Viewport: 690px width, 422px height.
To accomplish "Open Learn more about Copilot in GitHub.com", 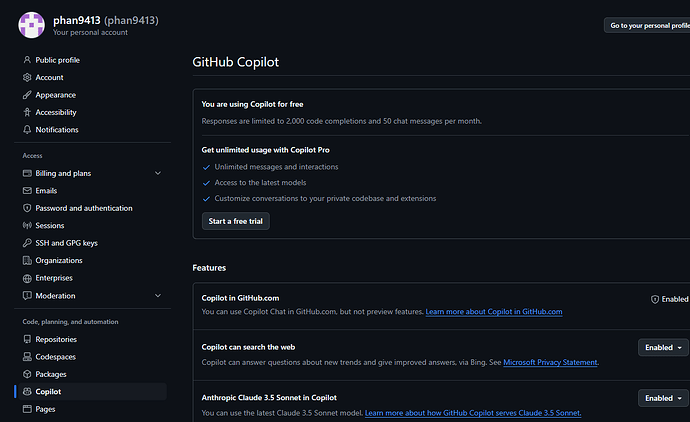I will pyautogui.click(x=493, y=312).
